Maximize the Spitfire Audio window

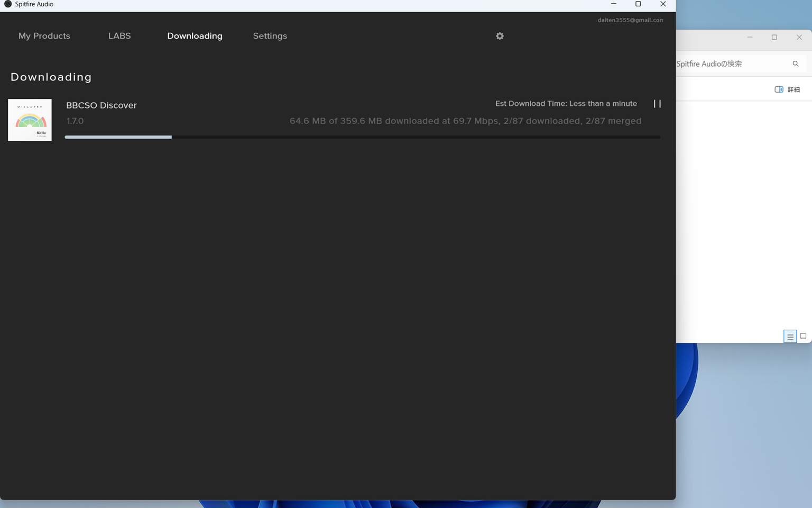coord(638,4)
